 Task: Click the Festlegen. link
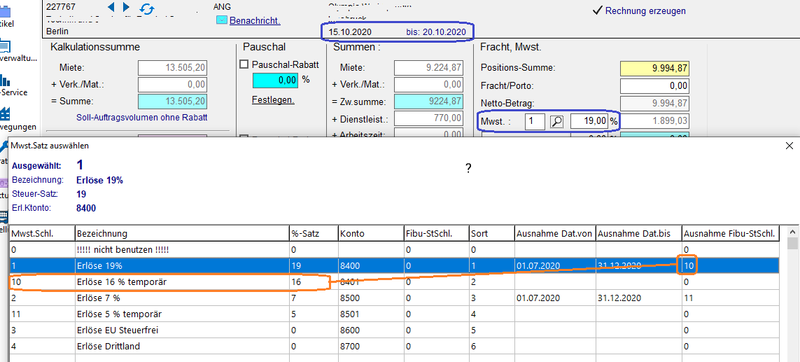tap(273, 100)
